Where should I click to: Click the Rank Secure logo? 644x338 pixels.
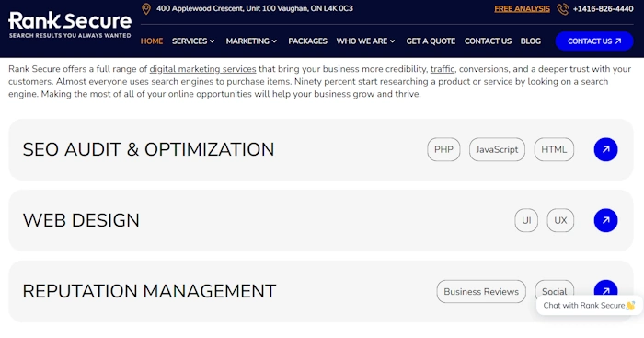point(70,25)
